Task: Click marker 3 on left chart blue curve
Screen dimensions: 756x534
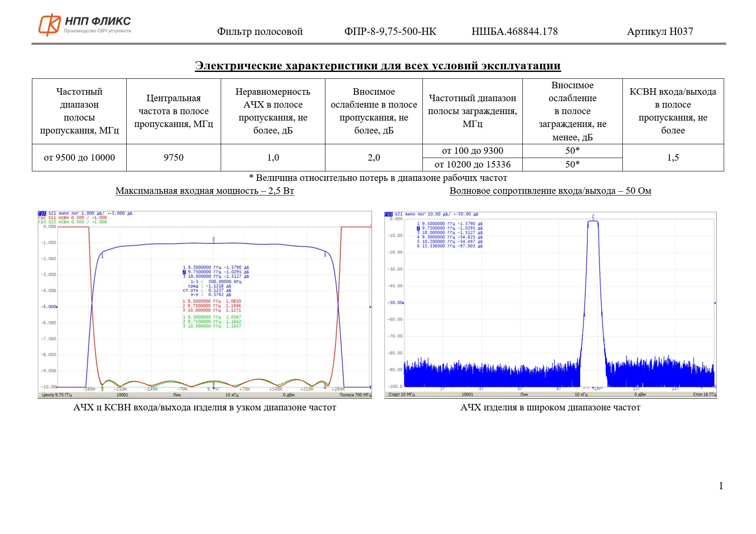Action: [x=325, y=255]
